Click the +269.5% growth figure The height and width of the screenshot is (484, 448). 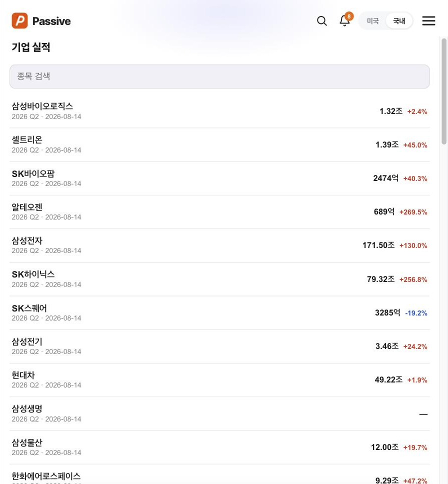413,212
